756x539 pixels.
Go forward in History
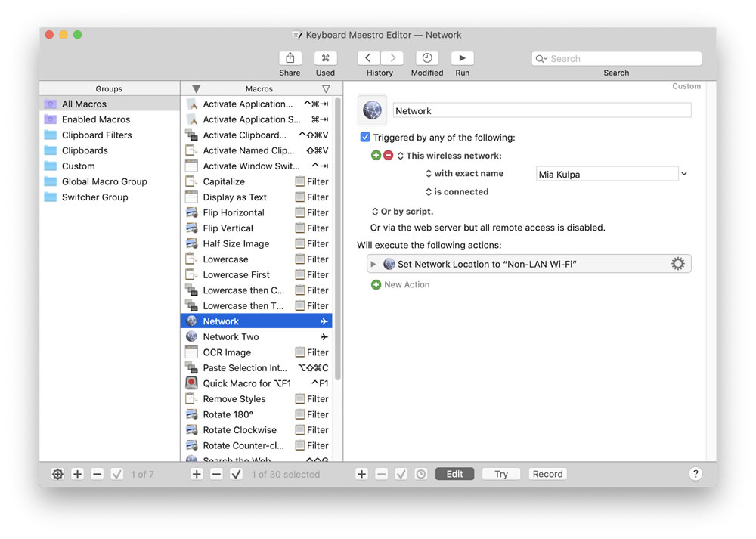click(x=392, y=58)
